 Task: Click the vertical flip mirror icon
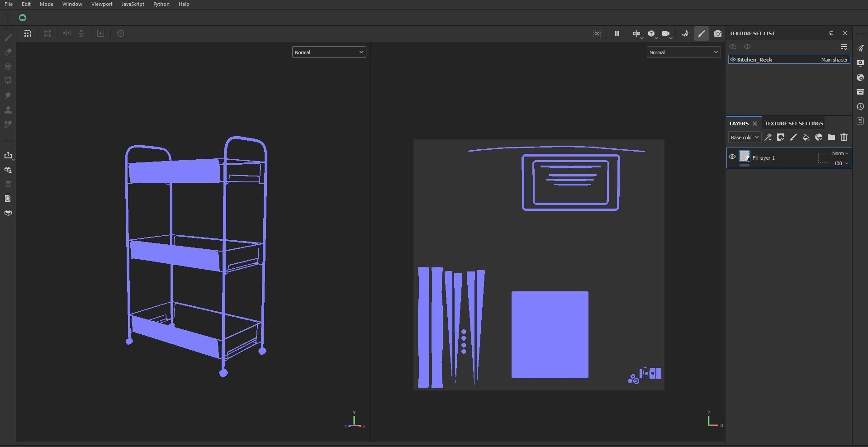[81, 33]
